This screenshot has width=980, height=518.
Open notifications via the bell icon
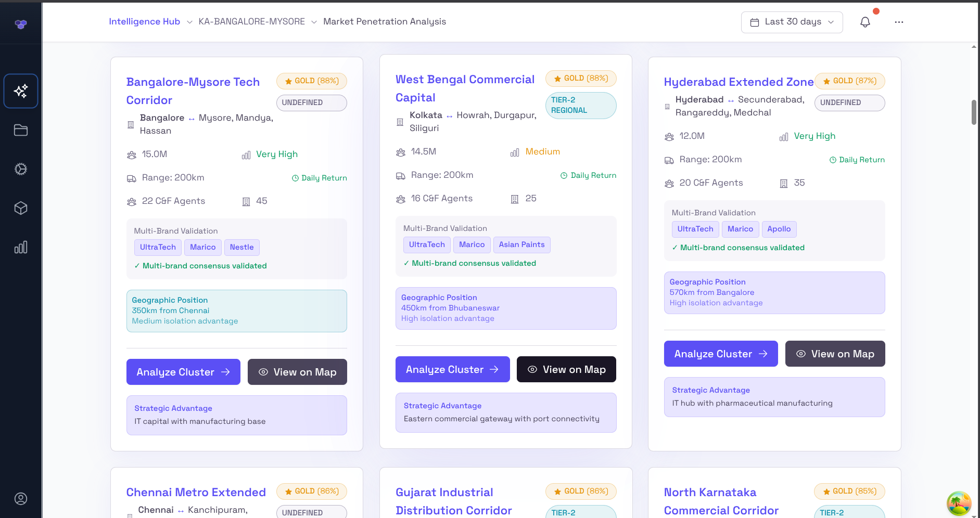point(866,22)
